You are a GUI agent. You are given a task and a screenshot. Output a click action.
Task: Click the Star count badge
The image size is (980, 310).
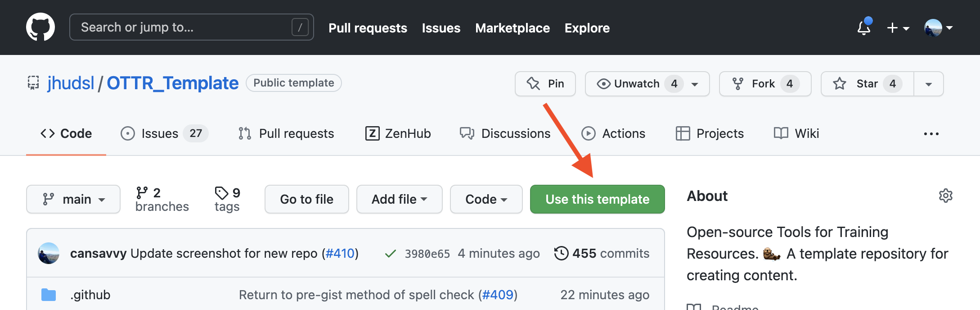pos(893,84)
